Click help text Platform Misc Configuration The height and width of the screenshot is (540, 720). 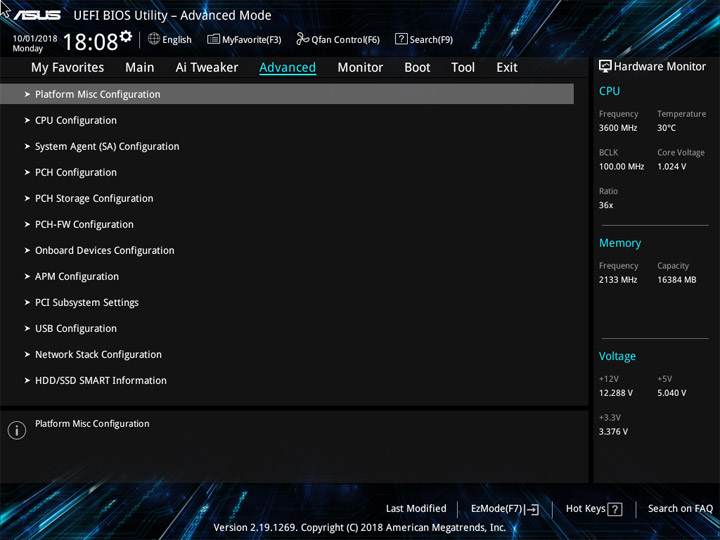92,423
